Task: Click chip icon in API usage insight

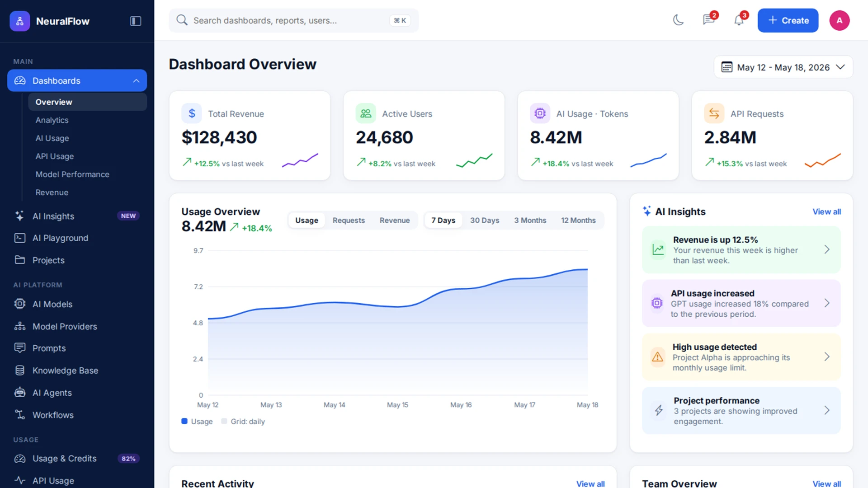Action: pyautogui.click(x=657, y=303)
